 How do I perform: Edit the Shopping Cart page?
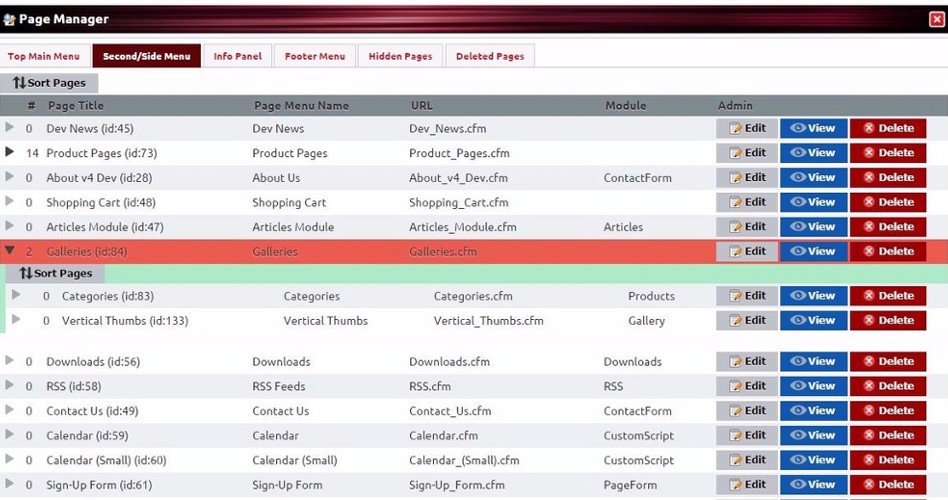747,202
